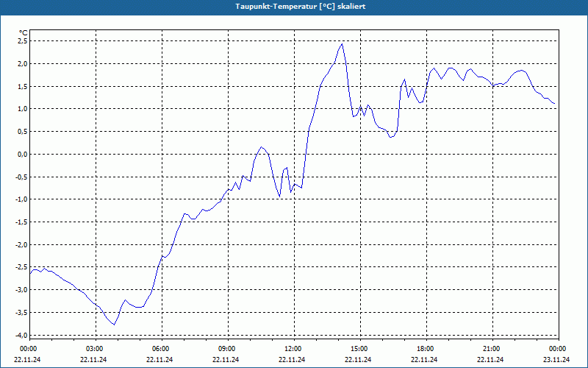Click the '°C' unit label on the y-axis
This screenshot has height=368, width=588.
coord(24,33)
